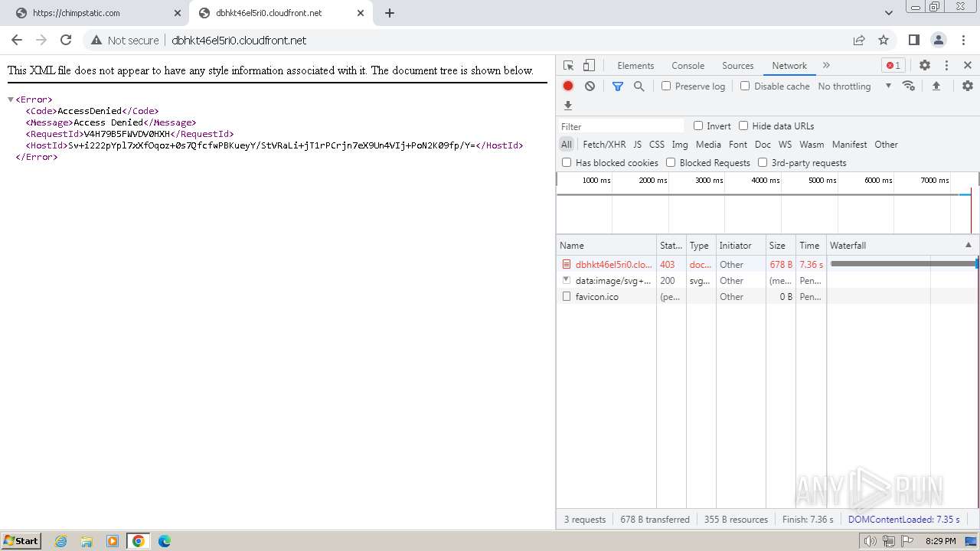Launch Internet Explorer from taskbar

(x=61, y=541)
